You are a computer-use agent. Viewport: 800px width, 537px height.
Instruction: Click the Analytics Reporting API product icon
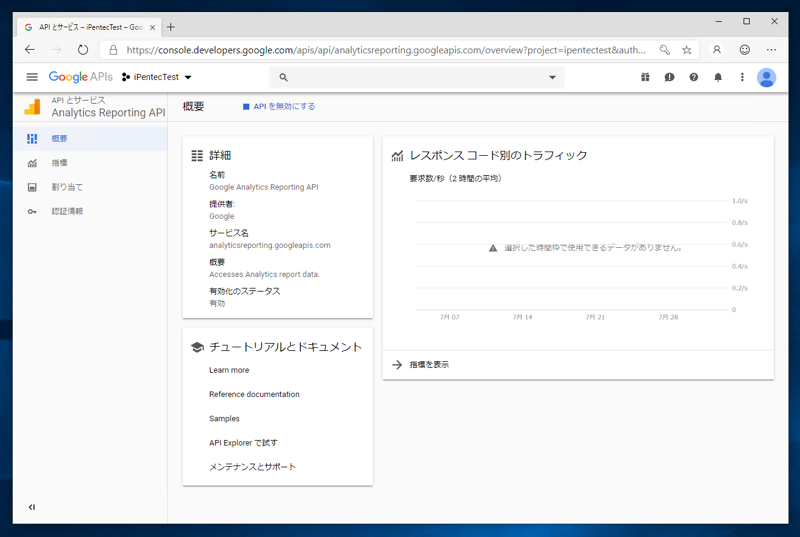(32, 107)
